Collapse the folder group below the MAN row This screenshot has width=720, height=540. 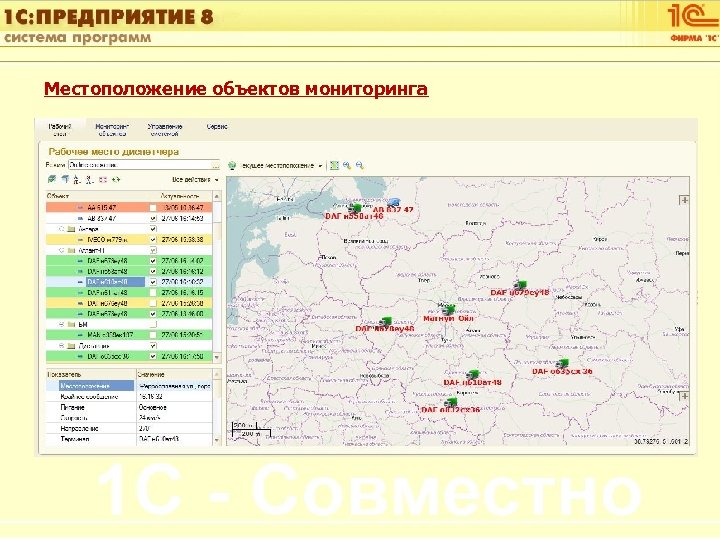(61, 345)
